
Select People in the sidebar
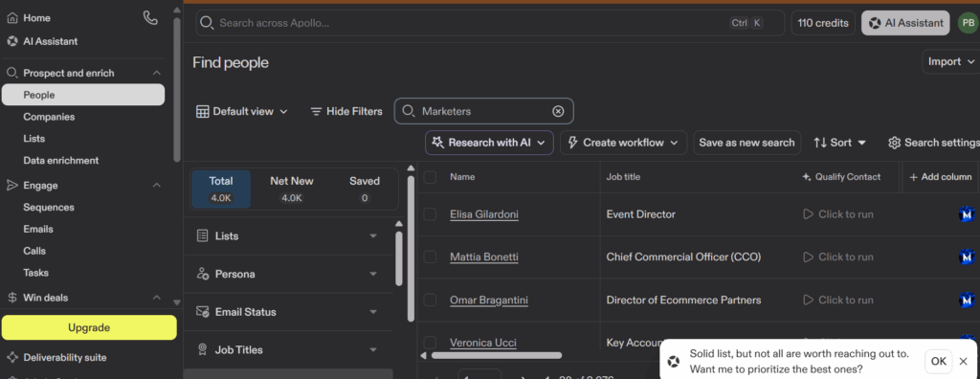(x=83, y=95)
